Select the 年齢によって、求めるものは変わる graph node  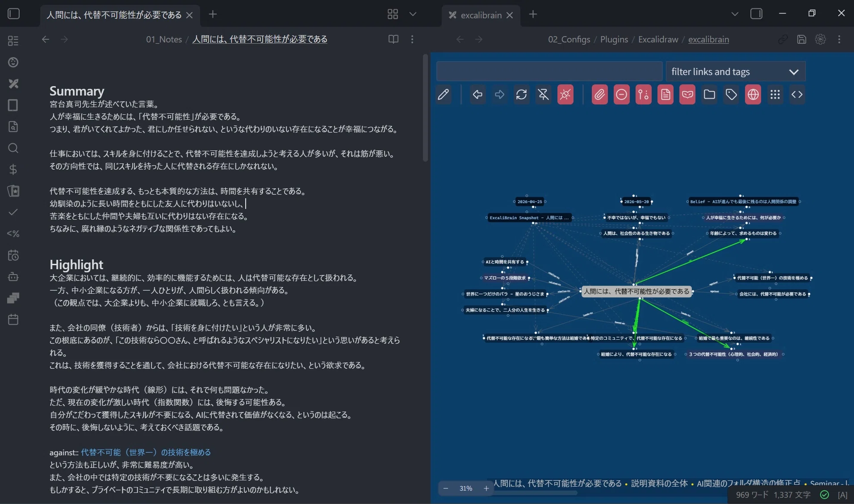pos(743,233)
